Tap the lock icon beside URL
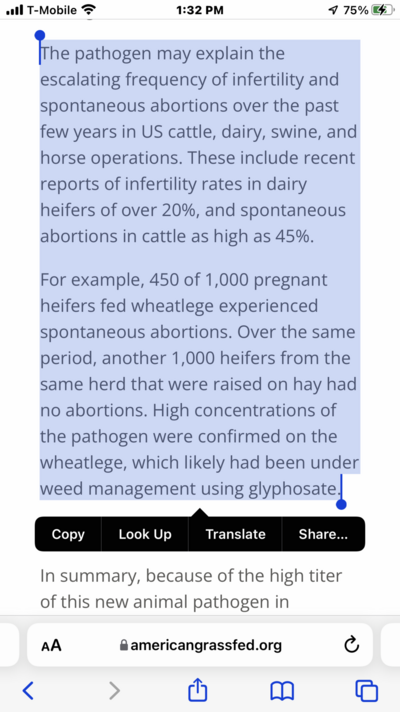Image resolution: width=400 pixels, height=712 pixels. coord(123,645)
